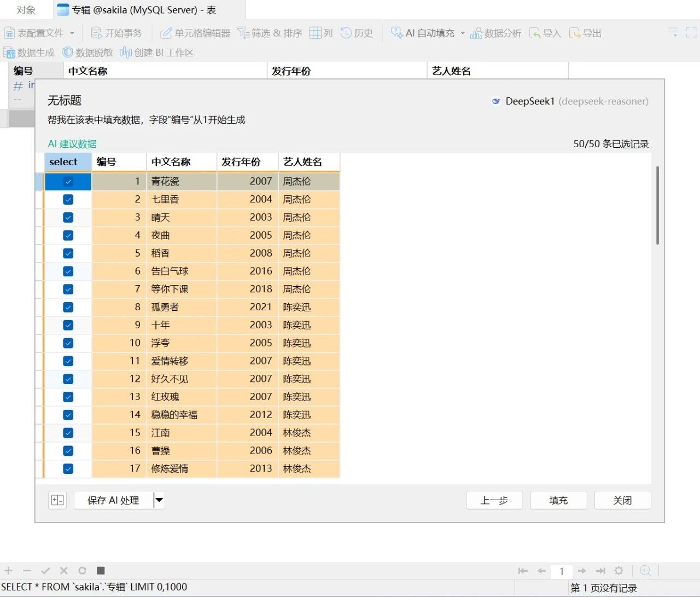Go to last page of records
The width and height of the screenshot is (700, 597).
click(600, 571)
